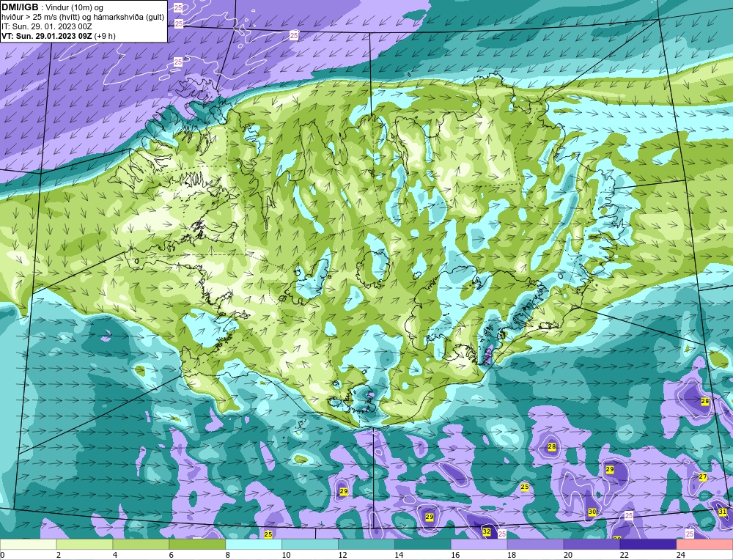
Task: Click the 0–2 m/s palest legend swatch
Action: pos(28,545)
